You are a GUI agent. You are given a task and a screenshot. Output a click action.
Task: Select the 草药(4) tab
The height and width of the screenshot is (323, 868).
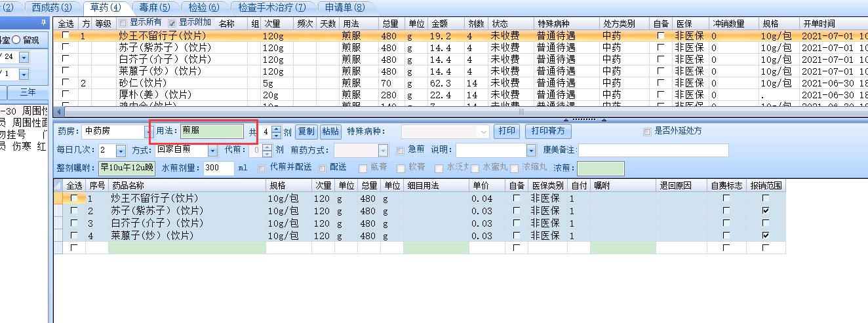coord(106,8)
